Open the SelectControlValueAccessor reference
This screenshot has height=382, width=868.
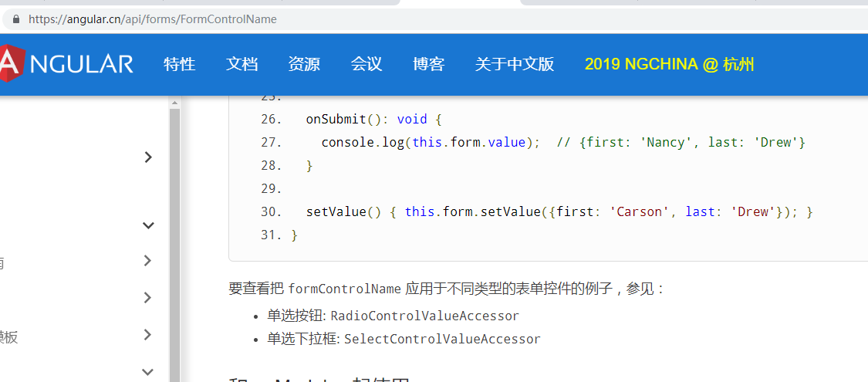442,339
